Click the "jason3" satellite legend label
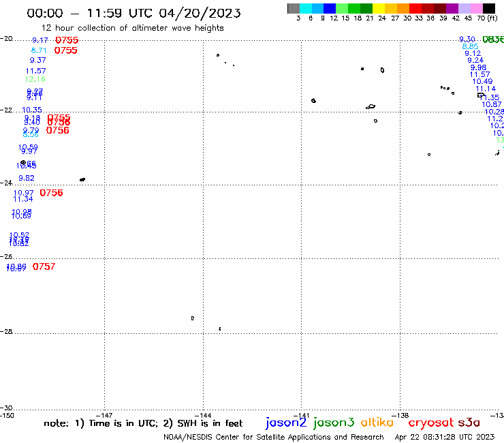 (334, 423)
